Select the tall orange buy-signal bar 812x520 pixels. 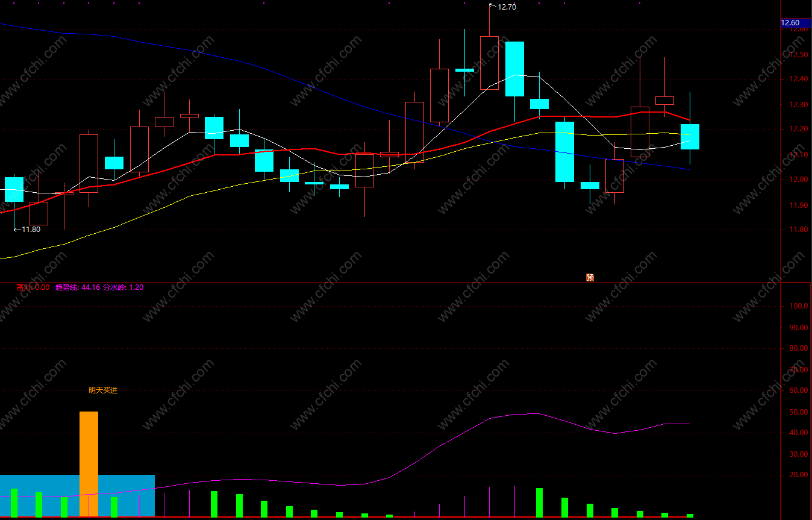click(x=89, y=464)
